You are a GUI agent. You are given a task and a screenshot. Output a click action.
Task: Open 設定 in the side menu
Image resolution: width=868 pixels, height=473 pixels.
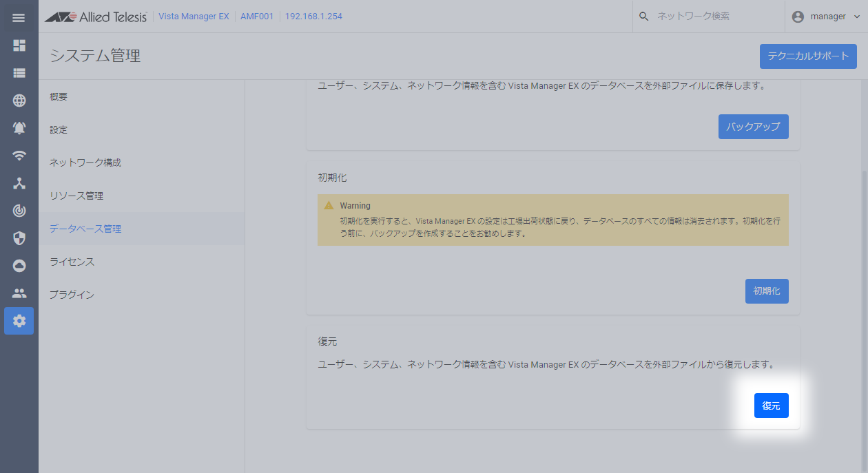coord(59,130)
